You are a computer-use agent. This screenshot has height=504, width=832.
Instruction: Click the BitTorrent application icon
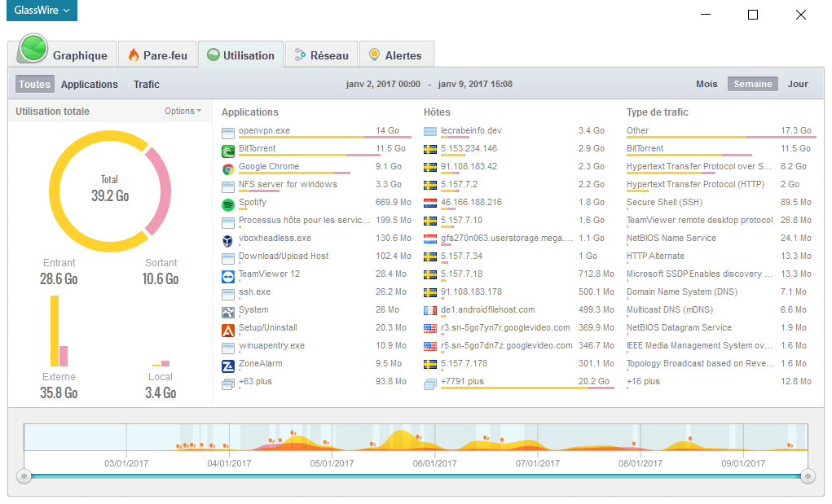[x=228, y=151]
